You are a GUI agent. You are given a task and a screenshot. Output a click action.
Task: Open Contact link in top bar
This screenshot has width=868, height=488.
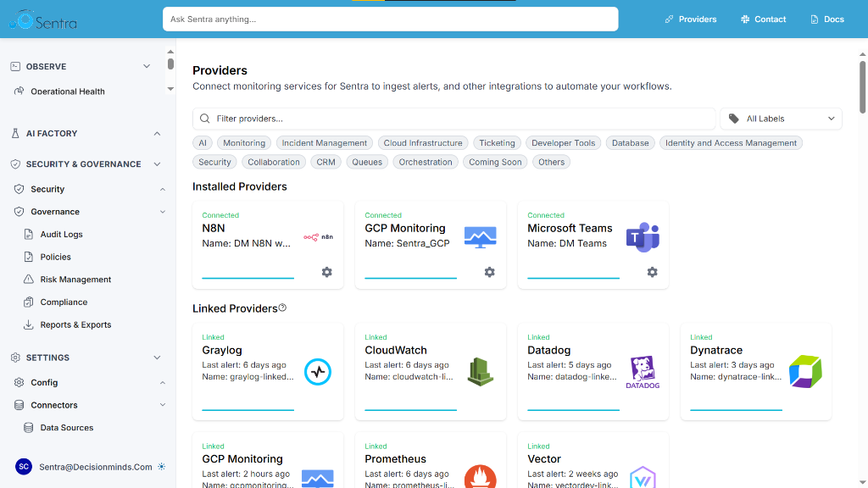[x=764, y=19]
